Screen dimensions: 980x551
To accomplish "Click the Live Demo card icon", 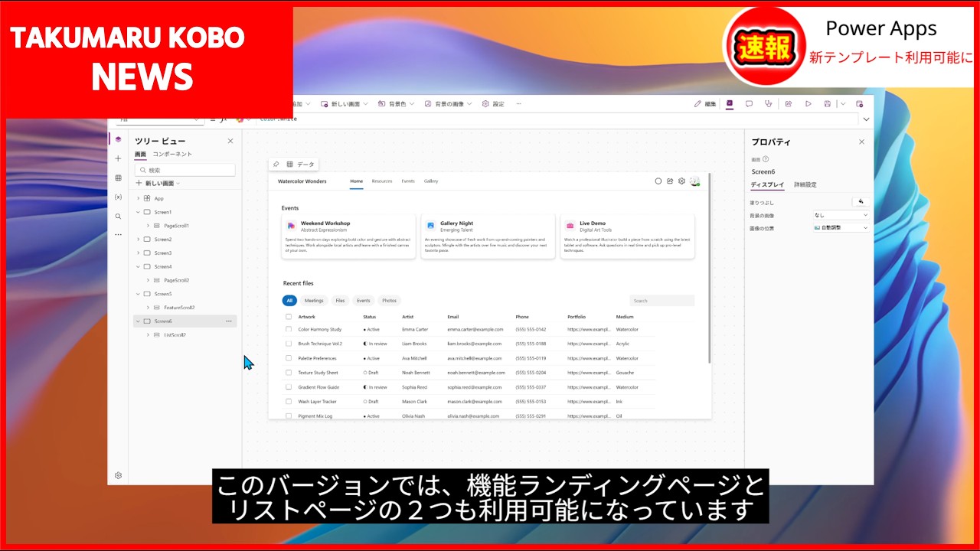I will tap(570, 226).
